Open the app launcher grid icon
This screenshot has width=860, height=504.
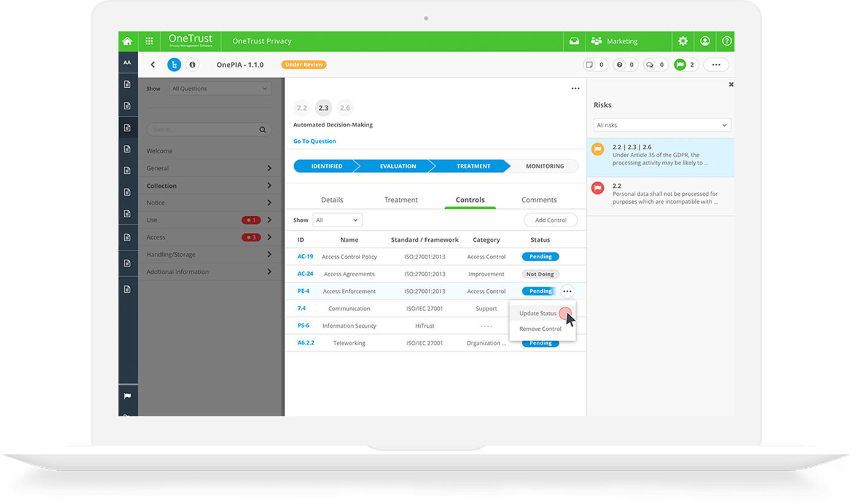click(149, 41)
